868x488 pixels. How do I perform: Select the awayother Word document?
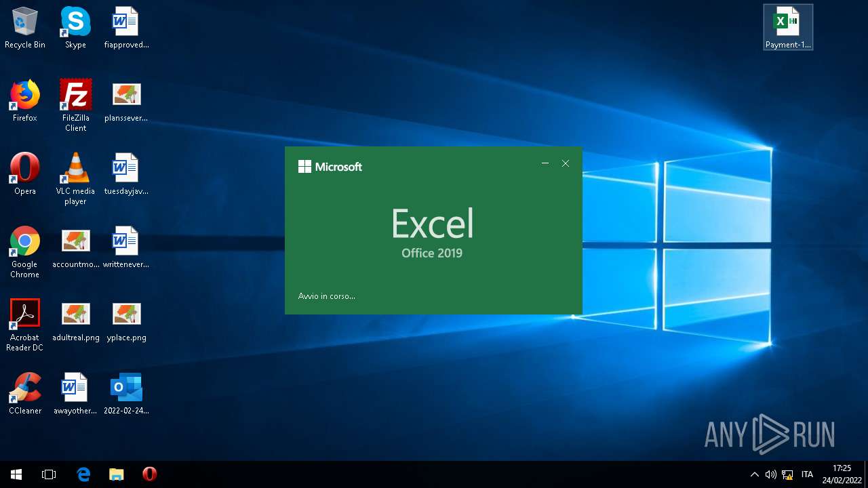tap(75, 394)
